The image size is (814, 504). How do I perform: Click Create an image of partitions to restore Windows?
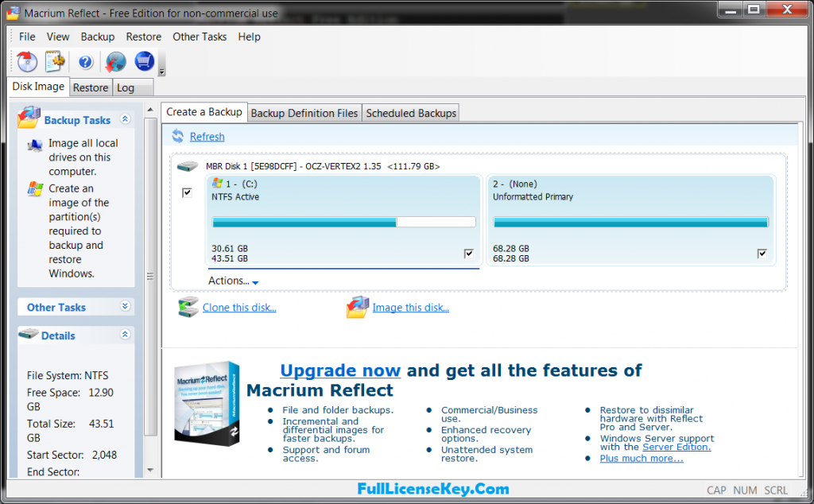pos(79,231)
